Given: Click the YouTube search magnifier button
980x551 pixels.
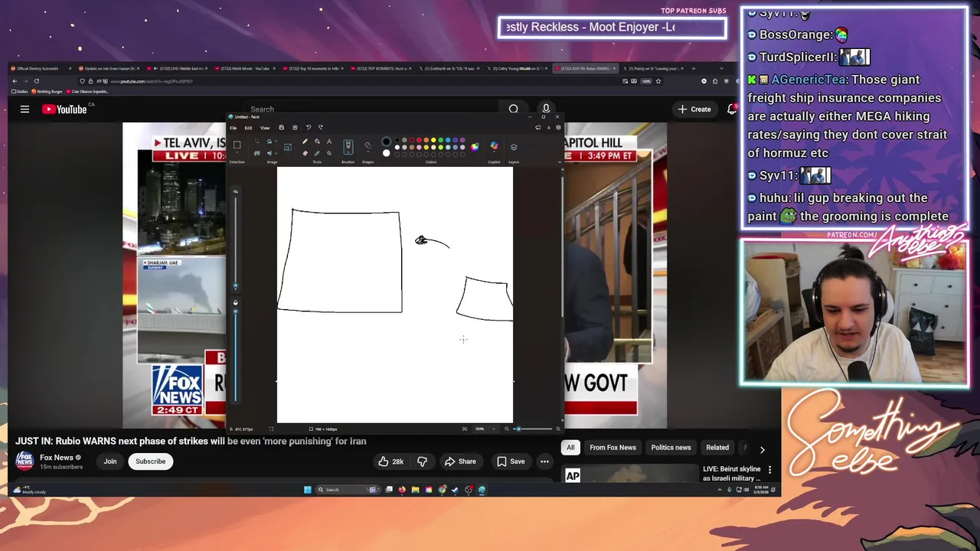Looking at the screenshot, I should 514,109.
